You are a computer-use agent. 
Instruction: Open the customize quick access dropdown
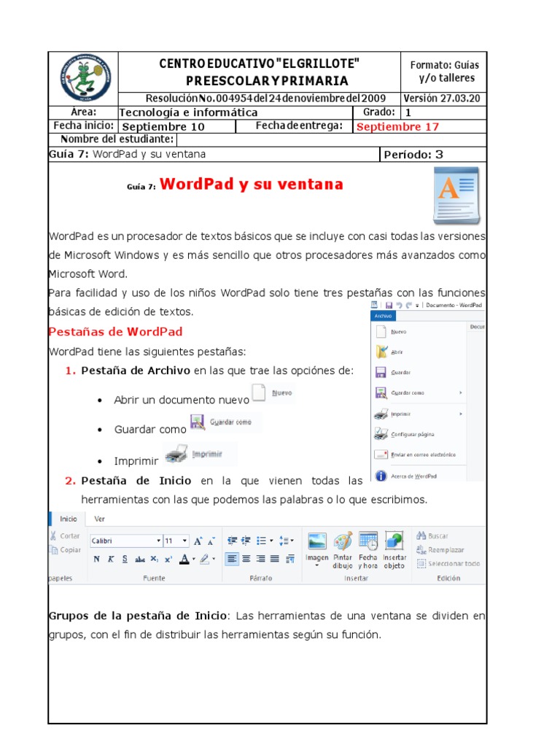click(x=417, y=306)
